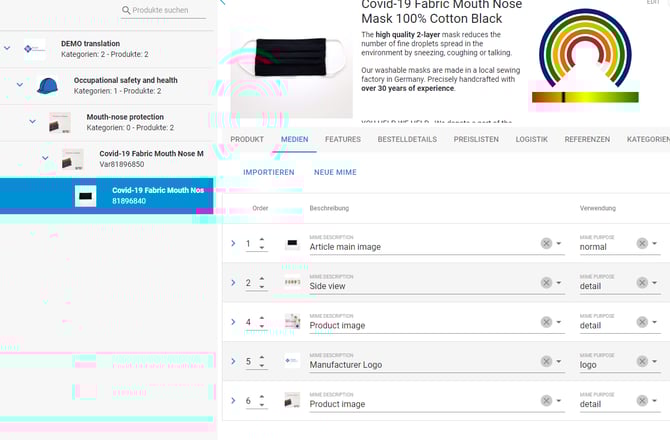The width and height of the screenshot is (670, 440).
Task: Collapse the Mouth-nose protection category
Action: (x=32, y=121)
